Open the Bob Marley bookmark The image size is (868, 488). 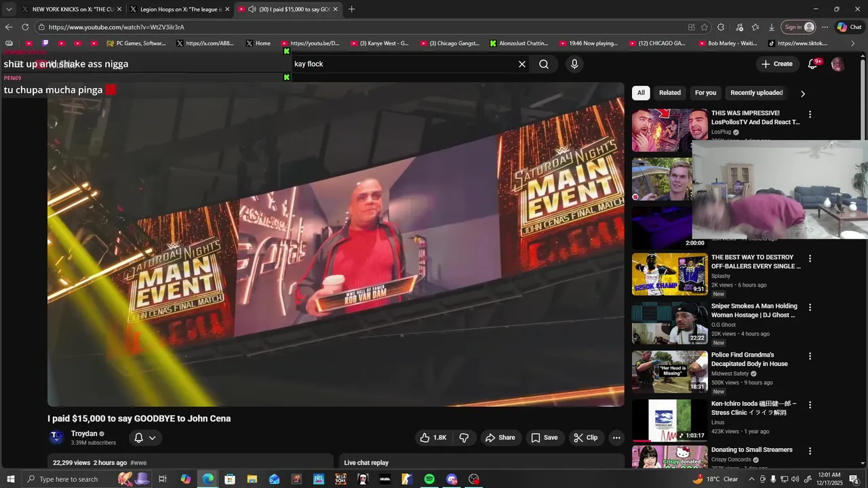(x=728, y=43)
